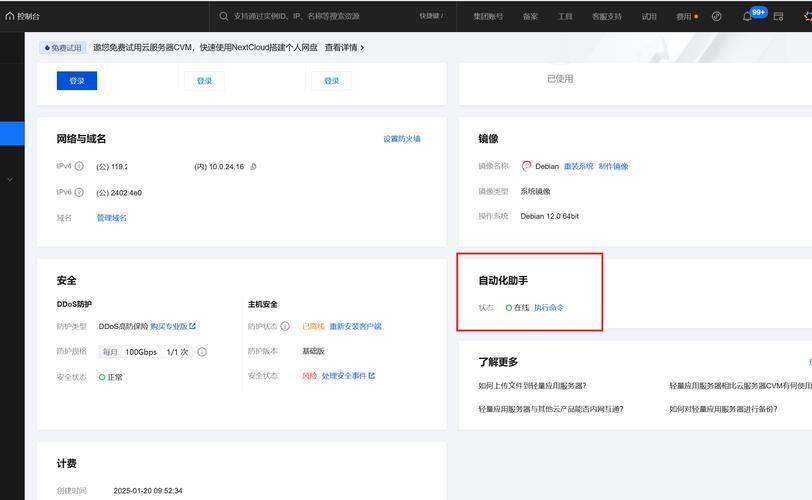This screenshot has width=812, height=500.
Task: Open the notification bell icon
Action: pos(747,16)
